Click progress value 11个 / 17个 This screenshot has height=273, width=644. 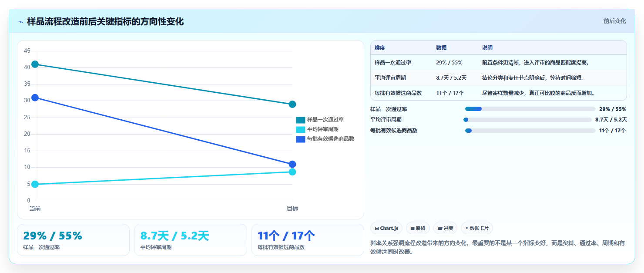612,131
